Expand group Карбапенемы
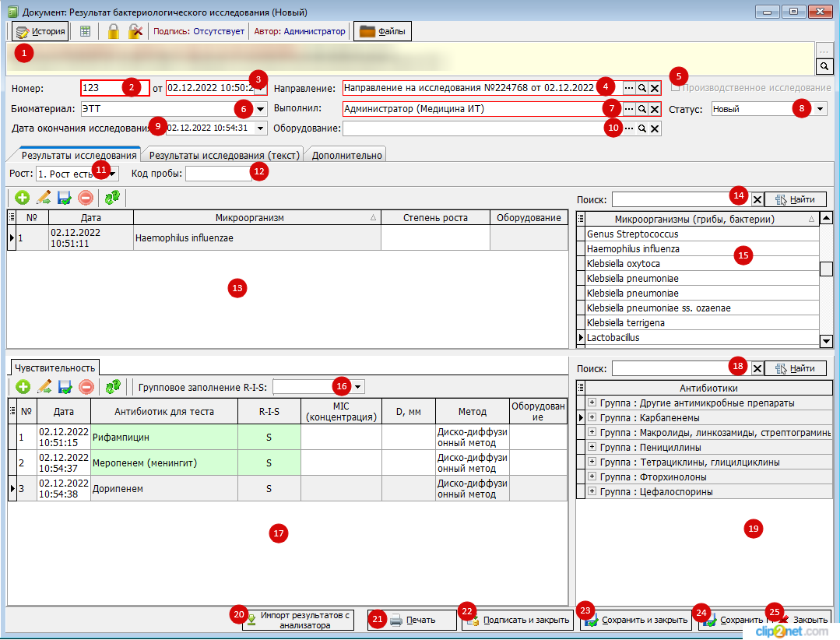Viewport: 840px width, 640px height. pyautogui.click(x=592, y=417)
